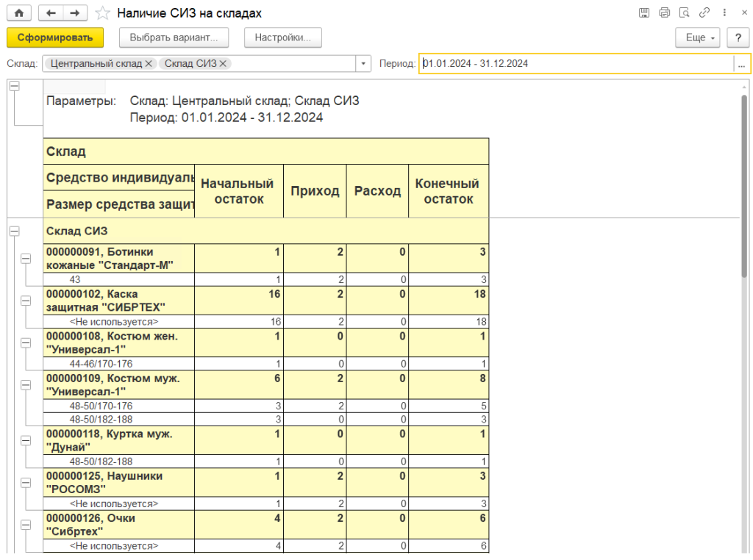Go forward with the right arrow
Screen dimensions: 753x560
click(74, 13)
